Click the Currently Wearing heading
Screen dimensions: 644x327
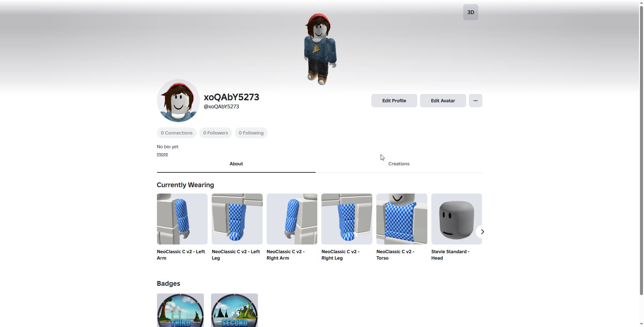coord(185,185)
